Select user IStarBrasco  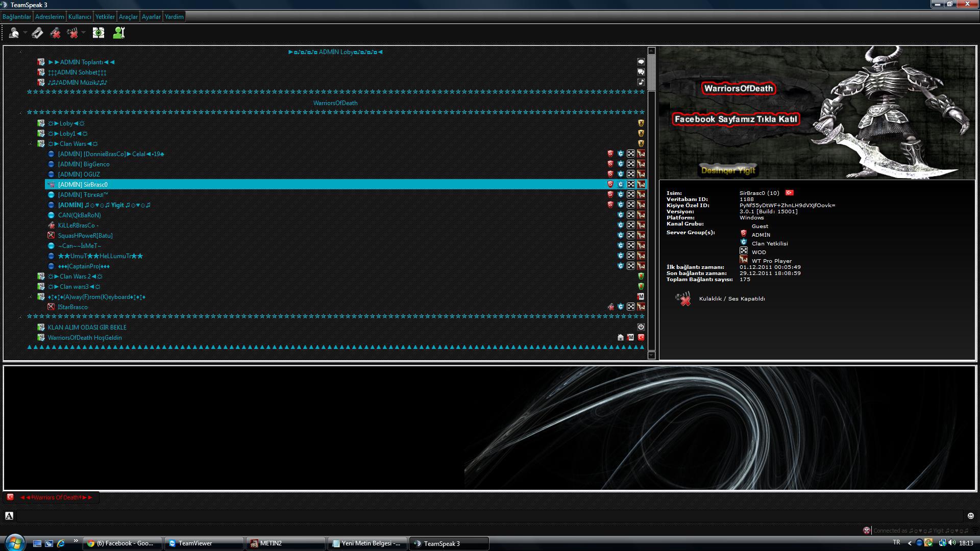pyautogui.click(x=72, y=307)
